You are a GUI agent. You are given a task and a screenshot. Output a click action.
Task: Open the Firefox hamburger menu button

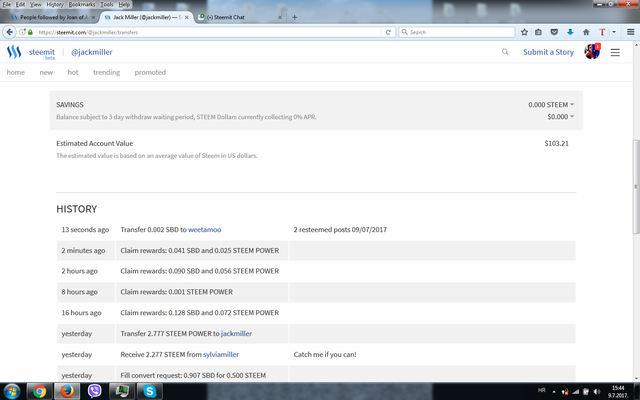630,32
